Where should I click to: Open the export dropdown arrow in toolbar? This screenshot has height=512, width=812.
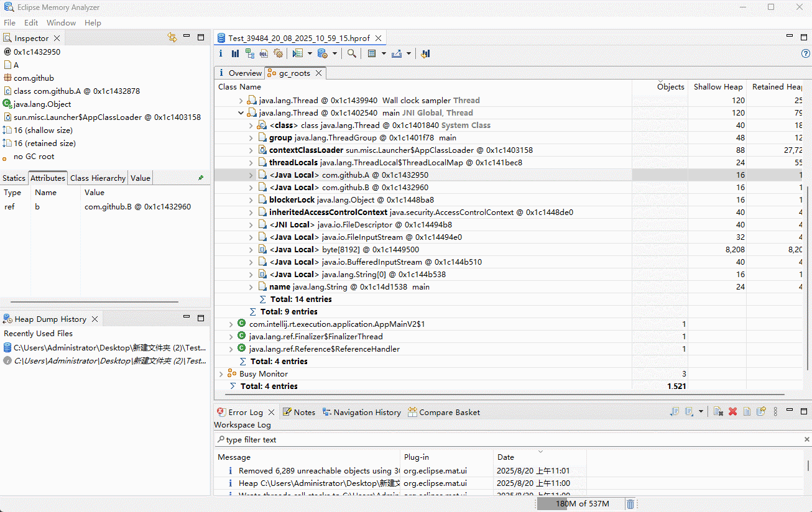[x=408, y=53]
